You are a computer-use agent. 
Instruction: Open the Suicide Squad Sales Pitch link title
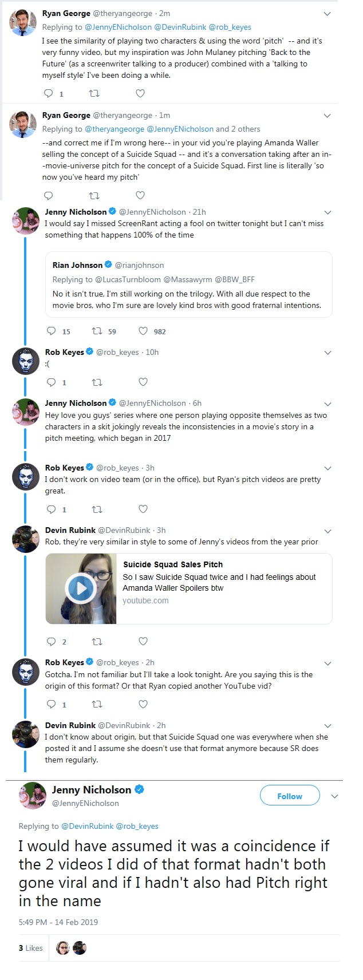(x=173, y=564)
